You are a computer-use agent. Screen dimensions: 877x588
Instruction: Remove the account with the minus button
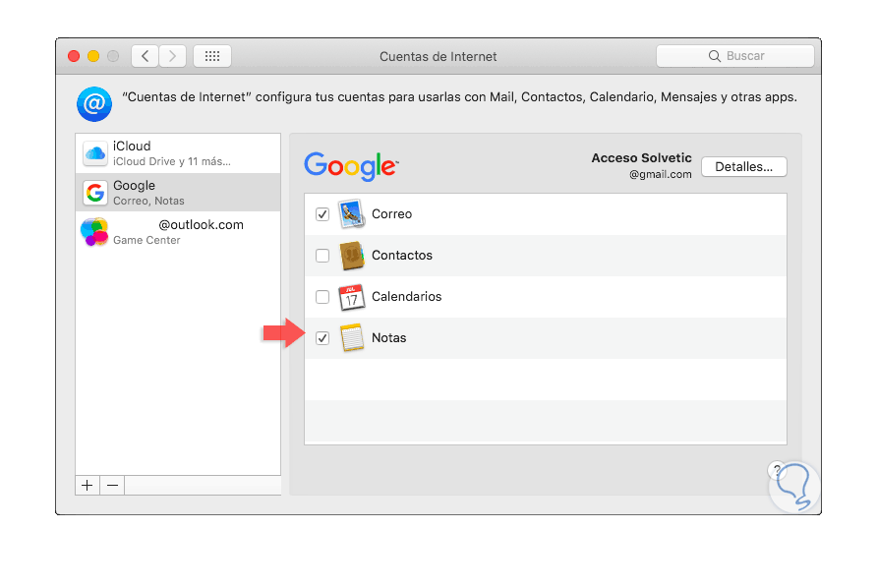click(112, 485)
